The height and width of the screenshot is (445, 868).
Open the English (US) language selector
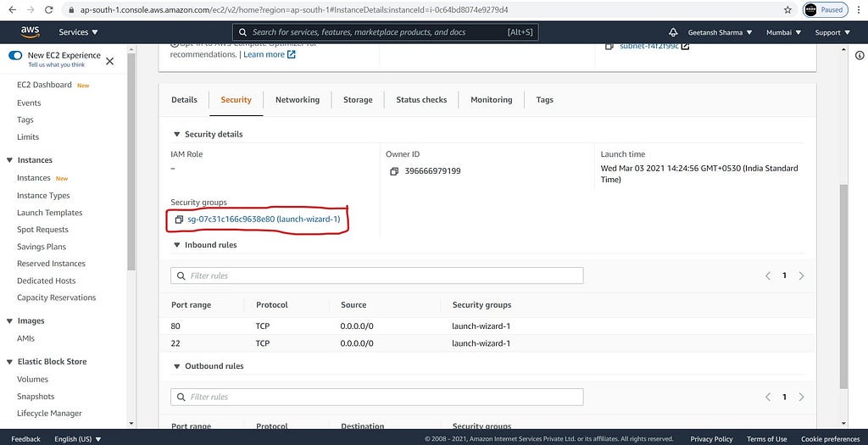pyautogui.click(x=77, y=439)
